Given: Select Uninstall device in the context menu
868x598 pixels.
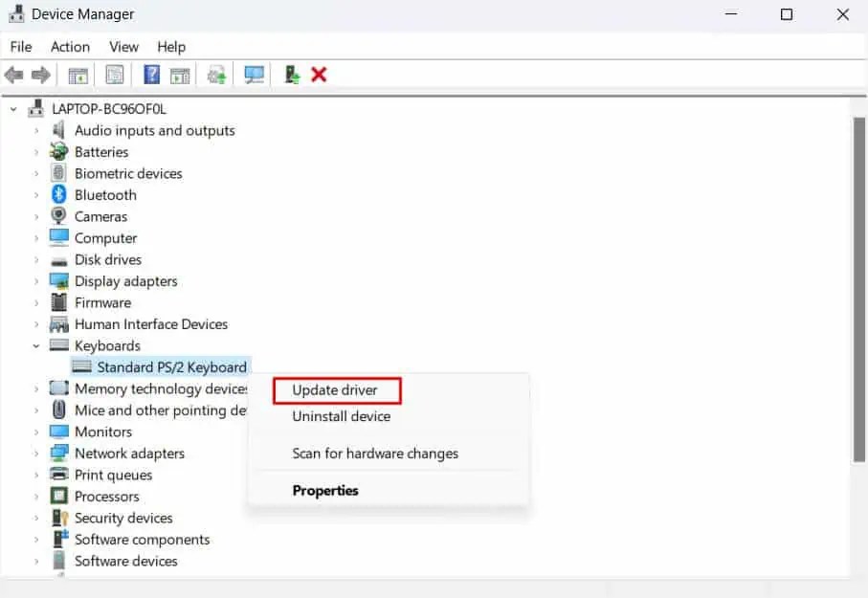Looking at the screenshot, I should click(341, 416).
